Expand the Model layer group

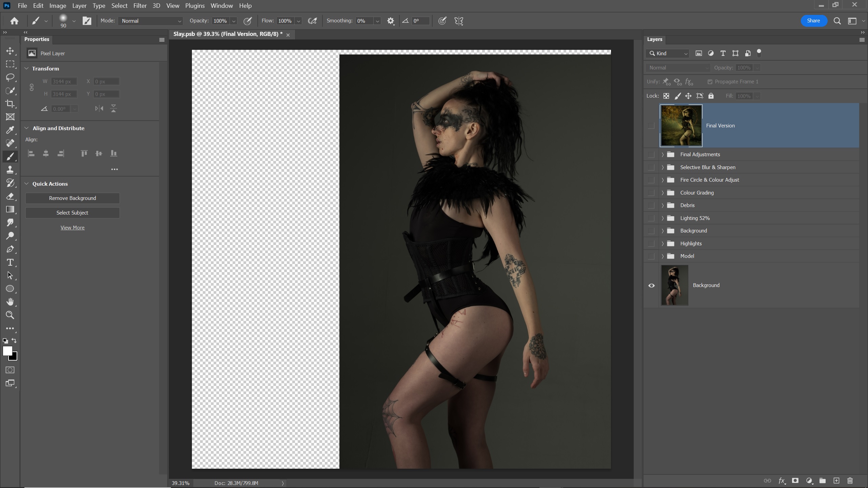[x=663, y=256]
